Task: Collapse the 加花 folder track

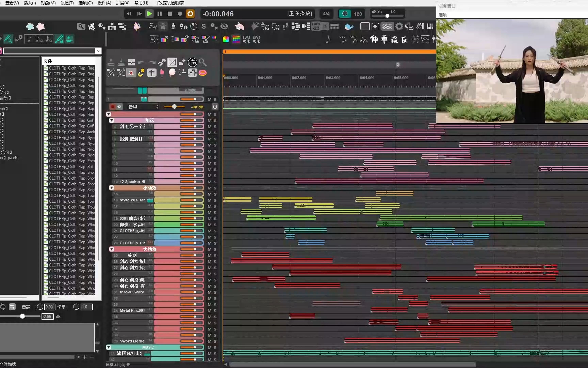Action: tap(111, 120)
